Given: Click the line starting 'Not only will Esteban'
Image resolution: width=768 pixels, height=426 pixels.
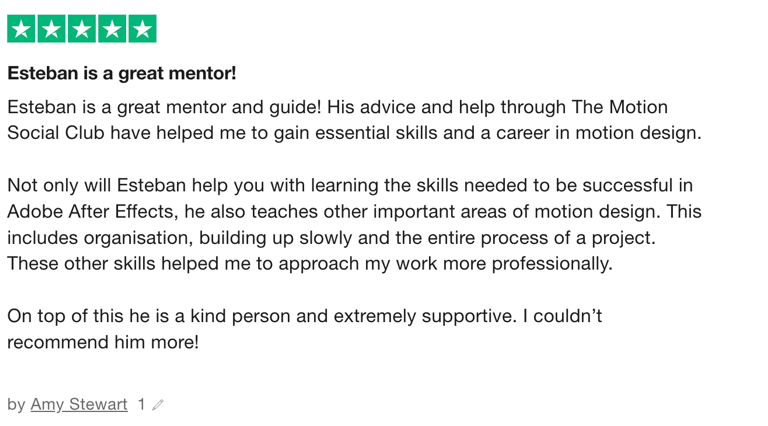Looking at the screenshot, I should pyautogui.click(x=350, y=186).
